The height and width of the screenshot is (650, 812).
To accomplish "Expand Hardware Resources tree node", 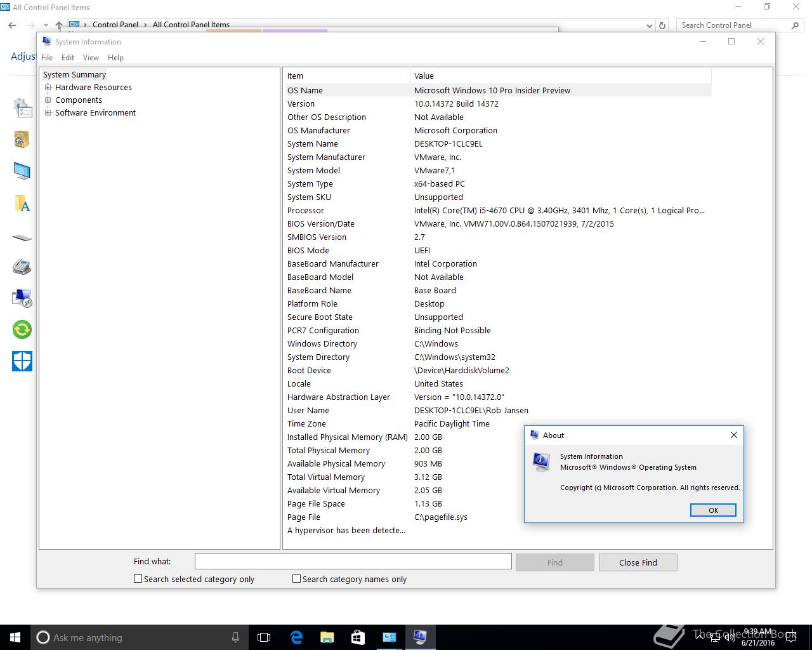I will click(48, 88).
